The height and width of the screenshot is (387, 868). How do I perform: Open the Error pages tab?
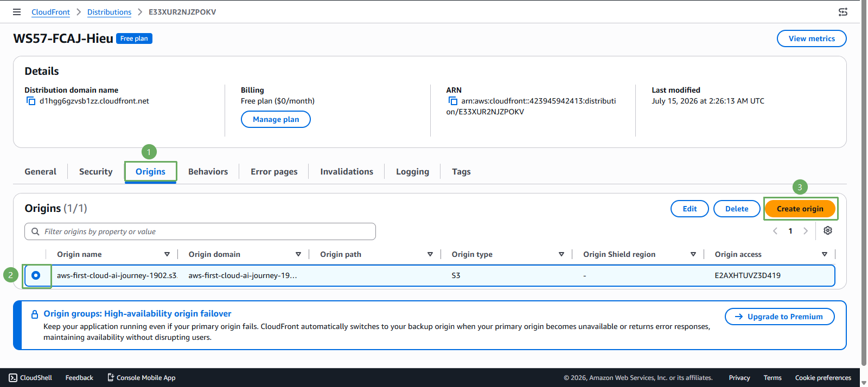point(274,171)
